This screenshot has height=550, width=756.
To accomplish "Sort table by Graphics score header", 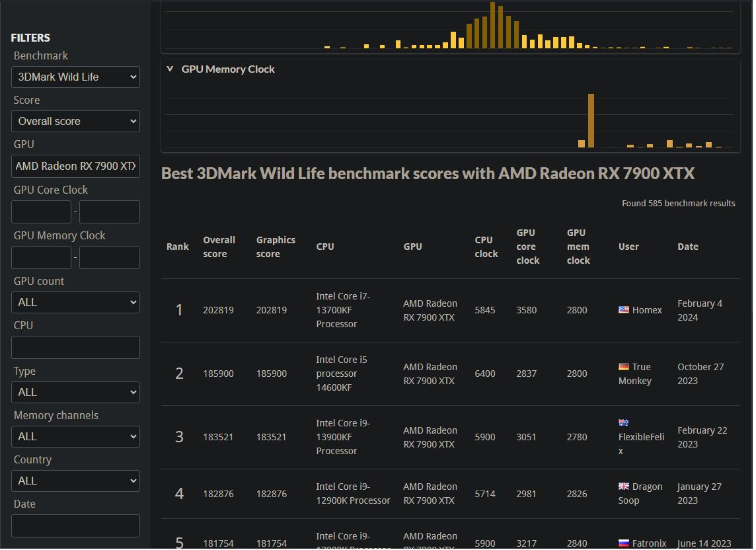I will 276,247.
